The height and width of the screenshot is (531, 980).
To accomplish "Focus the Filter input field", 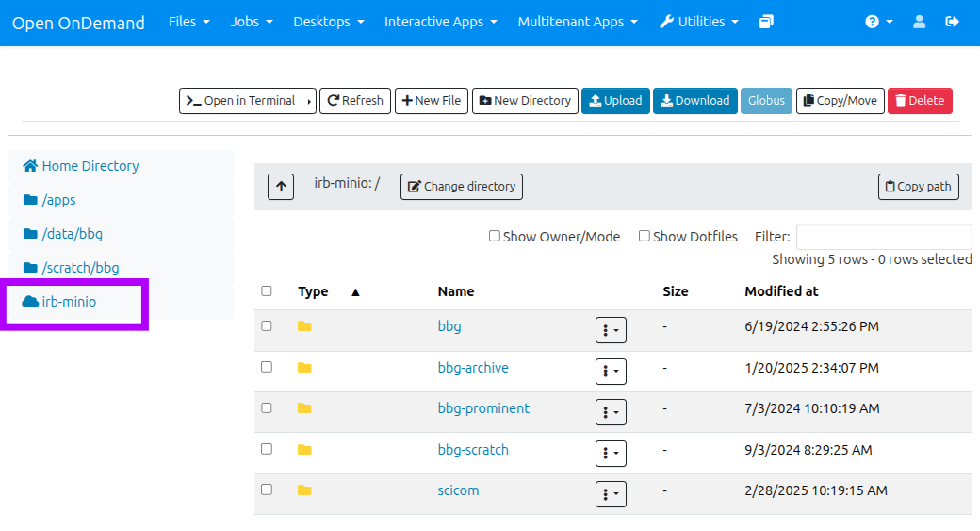I will coord(884,237).
